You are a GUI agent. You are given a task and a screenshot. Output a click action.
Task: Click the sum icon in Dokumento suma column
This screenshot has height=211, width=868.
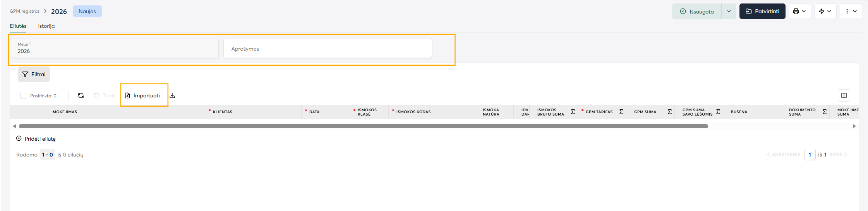click(825, 112)
